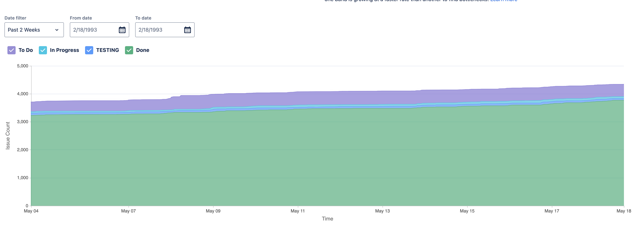644x240 pixels.
Task: Click the May 04 time axis label
Action: (x=31, y=211)
